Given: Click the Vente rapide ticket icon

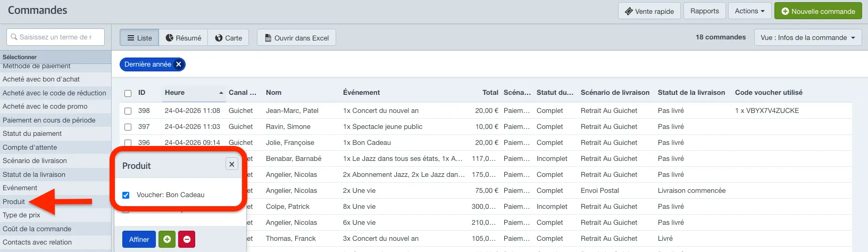Looking at the screenshot, I should [629, 11].
